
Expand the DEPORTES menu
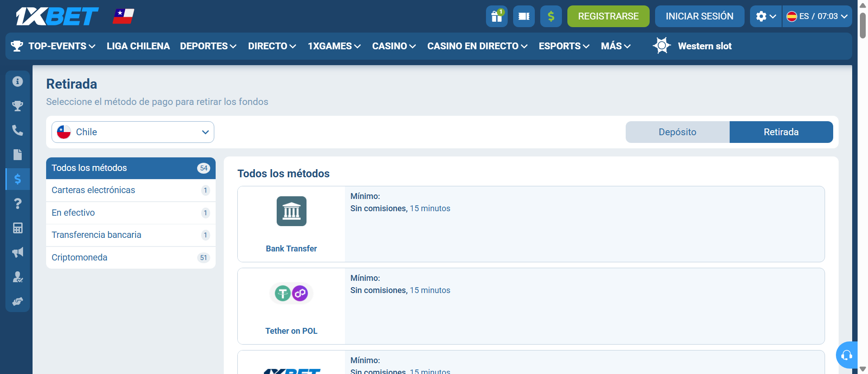point(208,46)
